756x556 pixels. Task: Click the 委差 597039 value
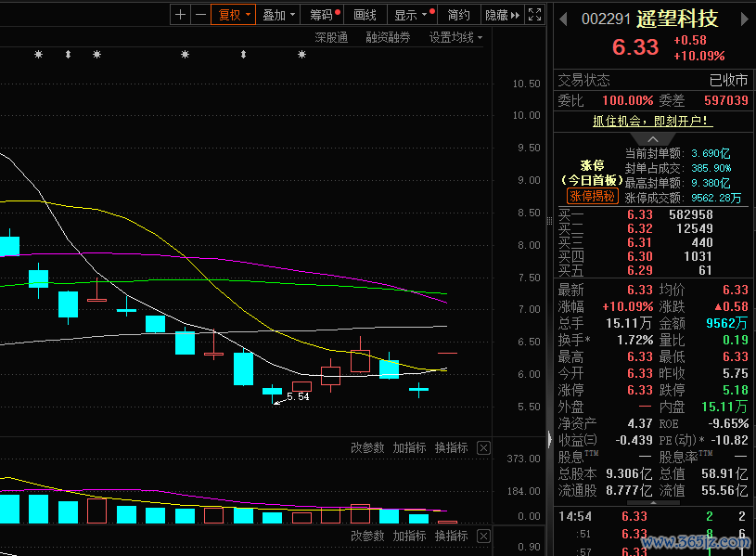pos(726,100)
